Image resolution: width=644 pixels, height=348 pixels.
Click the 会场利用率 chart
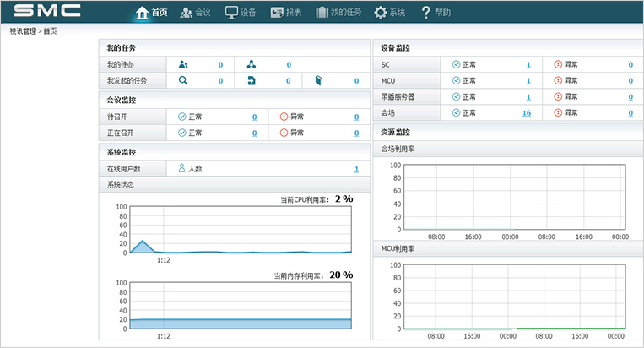(x=515, y=197)
